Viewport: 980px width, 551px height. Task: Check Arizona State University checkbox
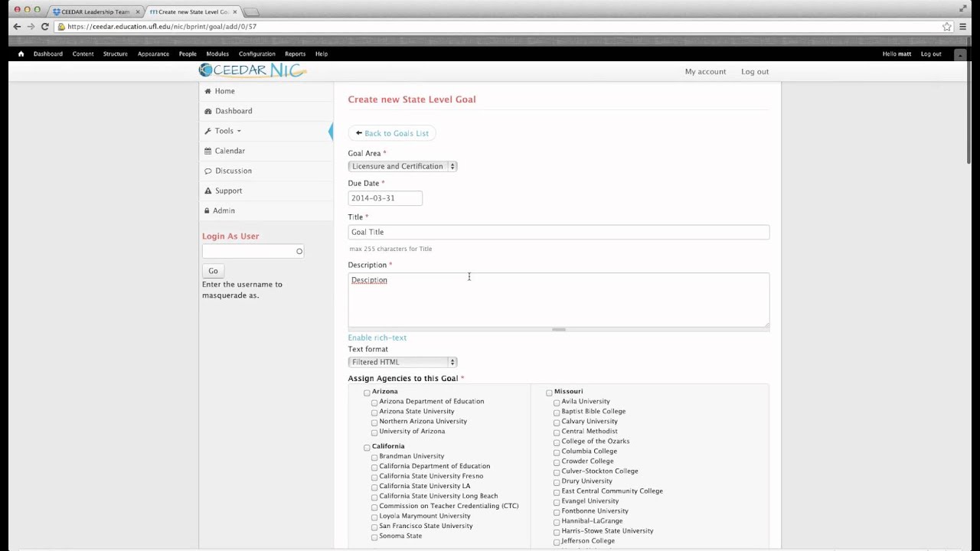coord(374,412)
